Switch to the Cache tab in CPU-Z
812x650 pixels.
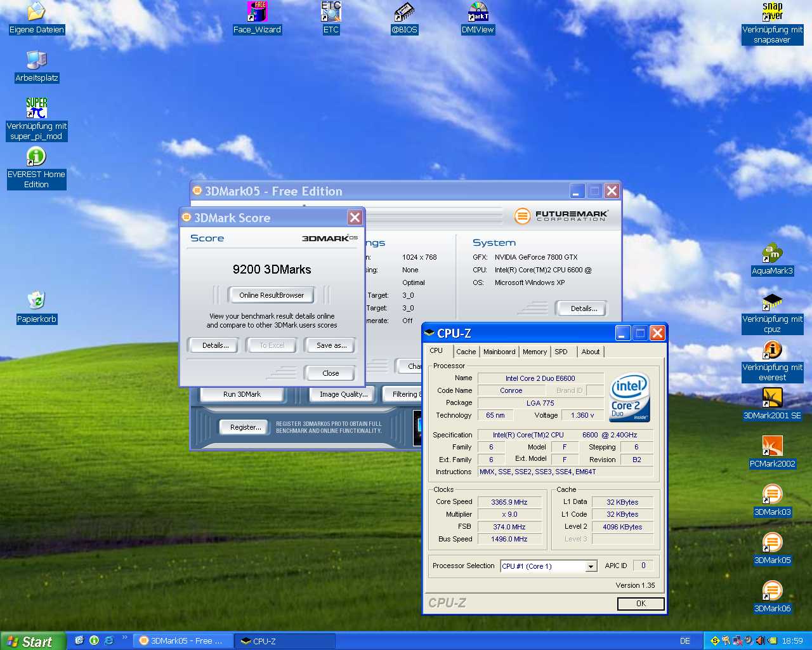[466, 352]
